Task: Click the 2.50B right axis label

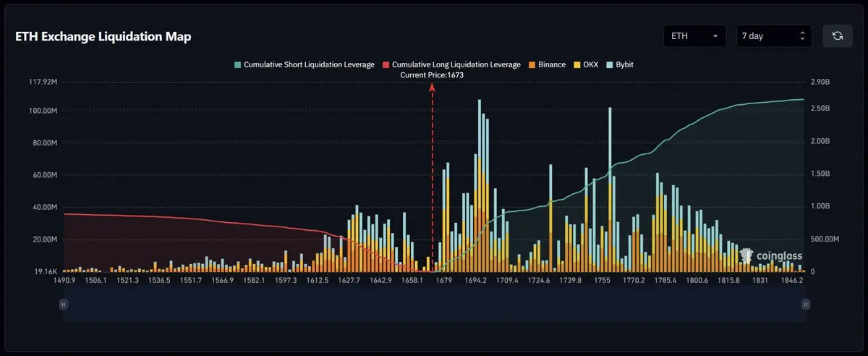Action: pos(820,109)
